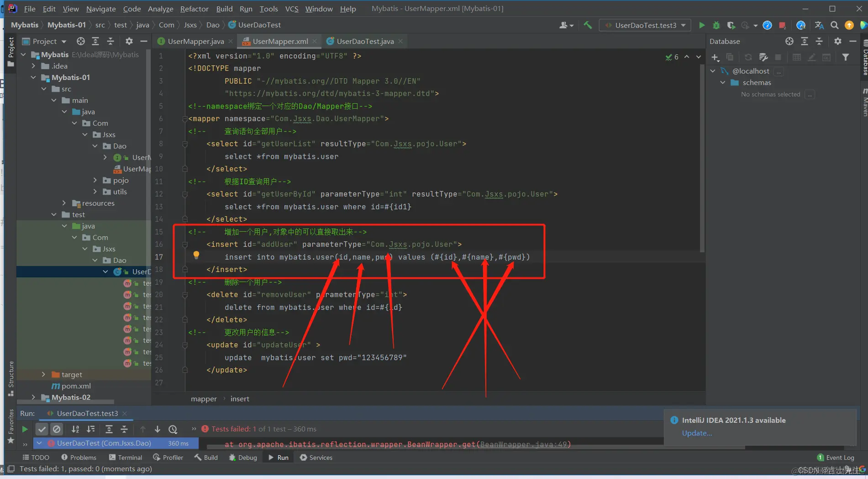Open Project panel settings gear
The image size is (868, 479).
pos(129,41)
